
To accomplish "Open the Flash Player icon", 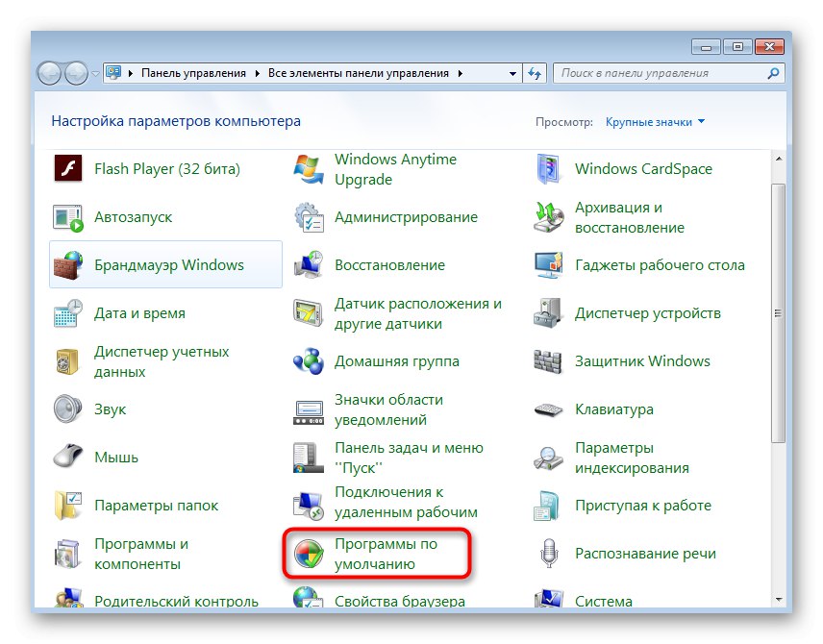I will coord(68,169).
